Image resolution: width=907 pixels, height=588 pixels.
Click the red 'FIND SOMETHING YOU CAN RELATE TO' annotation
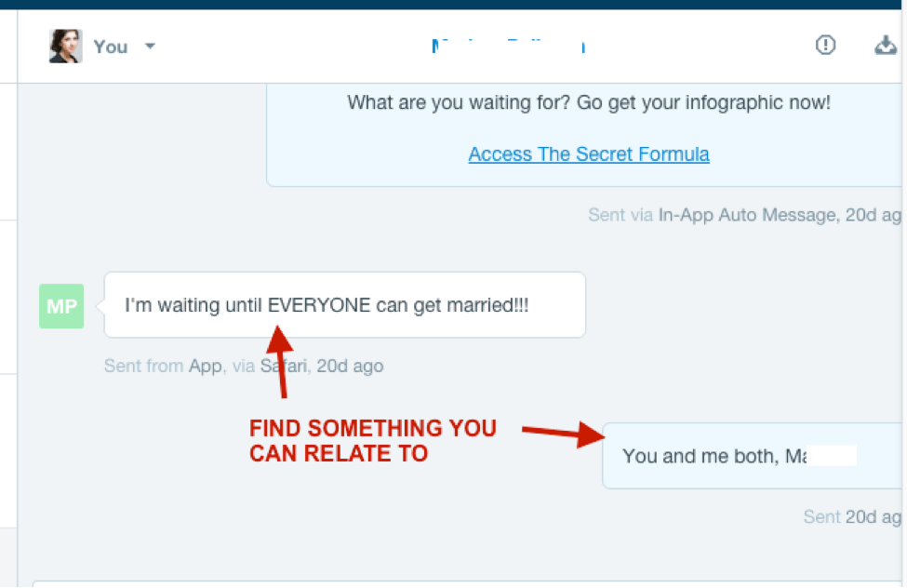[x=372, y=441]
